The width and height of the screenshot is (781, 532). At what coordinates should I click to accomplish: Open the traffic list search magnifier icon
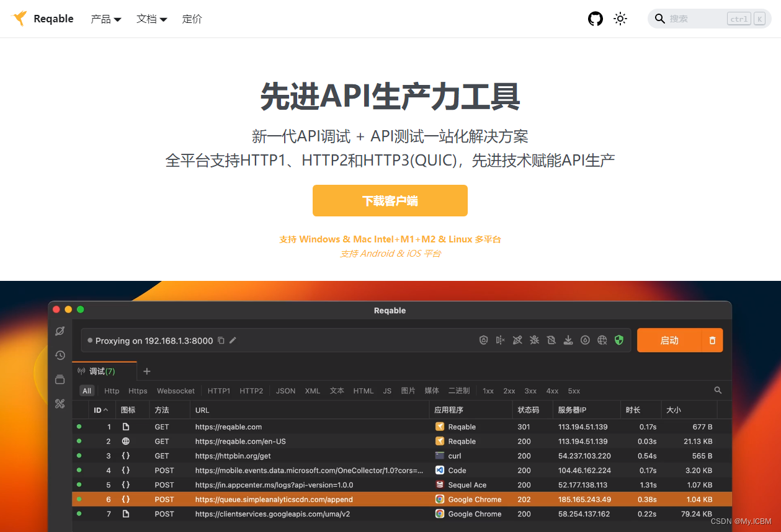pyautogui.click(x=717, y=390)
